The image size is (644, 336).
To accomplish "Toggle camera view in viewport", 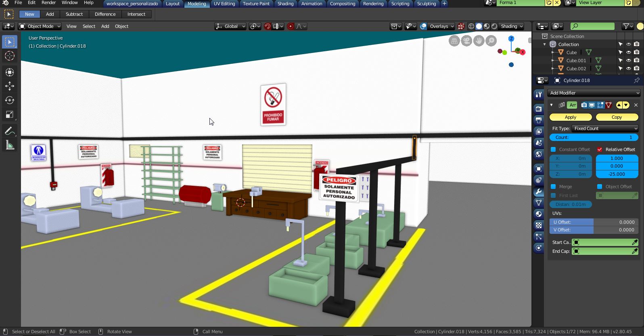I will pyautogui.click(x=466, y=41).
